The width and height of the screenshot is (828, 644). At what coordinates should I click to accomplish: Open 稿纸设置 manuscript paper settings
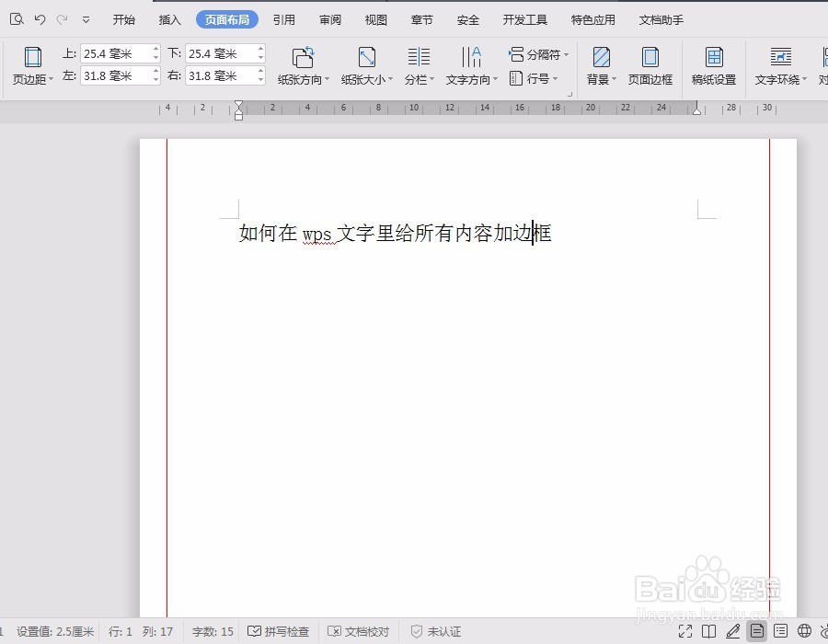714,65
